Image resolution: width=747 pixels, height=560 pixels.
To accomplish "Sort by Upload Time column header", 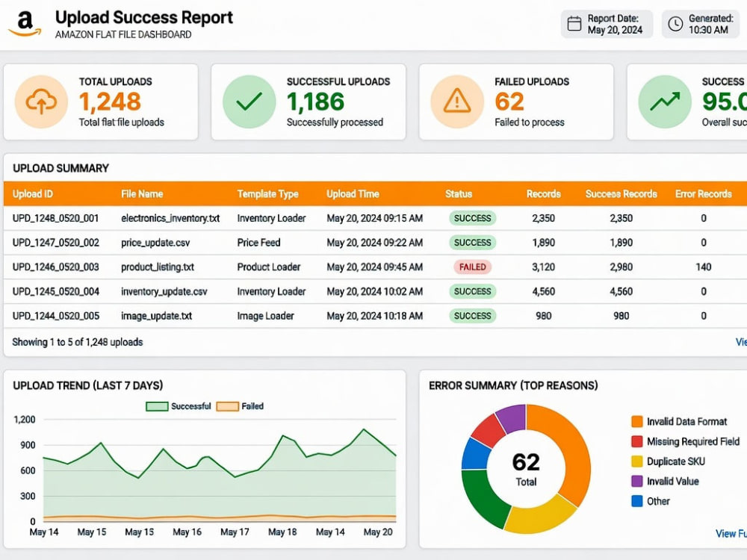I will pyautogui.click(x=353, y=194).
